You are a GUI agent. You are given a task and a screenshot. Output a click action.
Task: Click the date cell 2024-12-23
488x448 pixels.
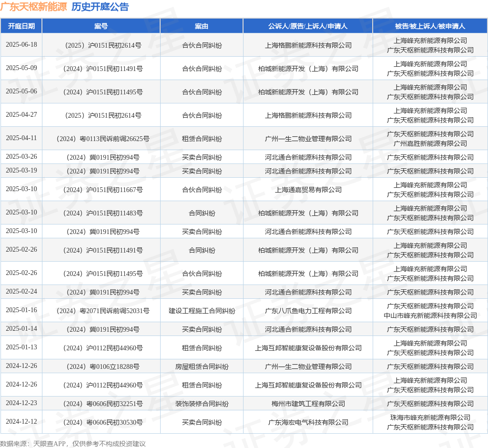[x=21, y=403]
